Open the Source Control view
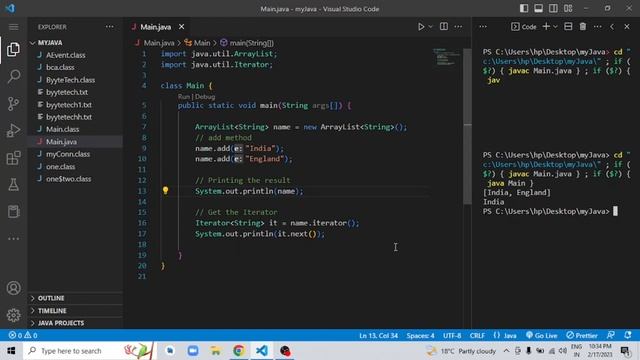This screenshot has height=360, width=640. tap(13, 104)
